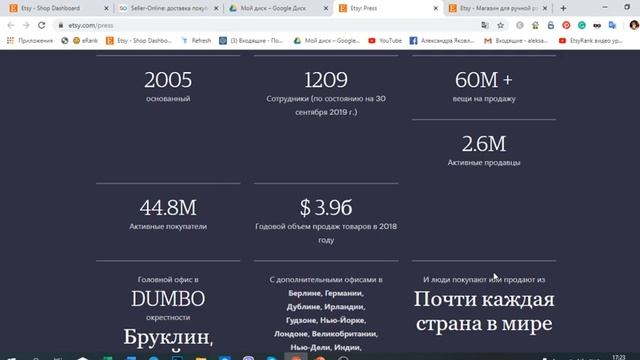640x360 pixels.
Task: Click the black glasses extension icon
Action: coord(597,25)
